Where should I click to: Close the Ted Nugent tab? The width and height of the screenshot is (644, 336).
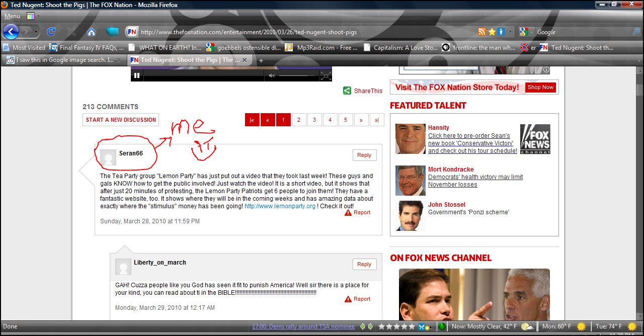click(245, 60)
